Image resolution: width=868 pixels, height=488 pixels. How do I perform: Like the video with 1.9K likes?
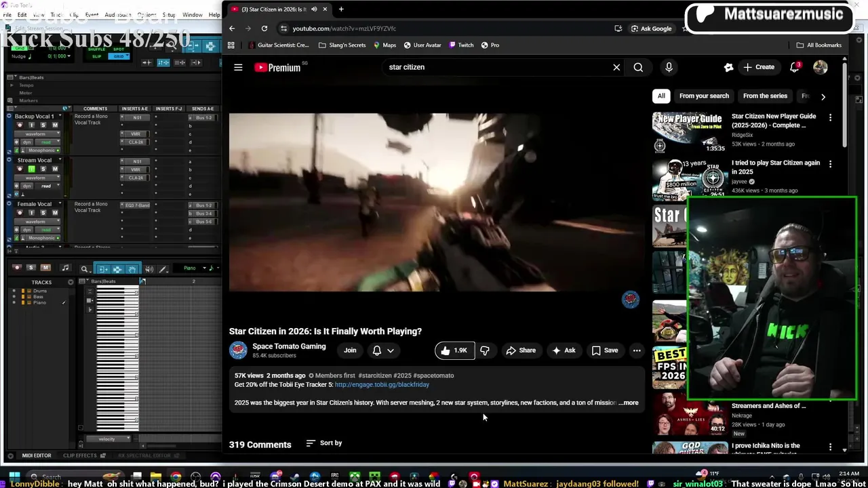pyautogui.click(x=454, y=350)
